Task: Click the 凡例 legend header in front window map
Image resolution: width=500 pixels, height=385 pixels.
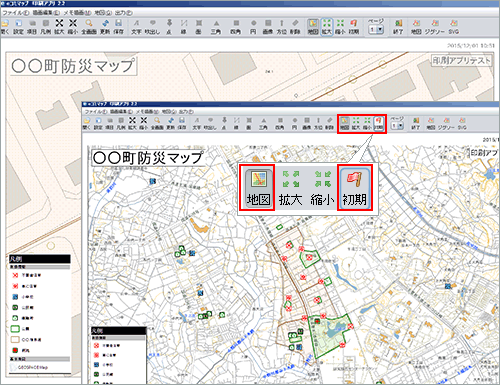Action: coord(118,331)
